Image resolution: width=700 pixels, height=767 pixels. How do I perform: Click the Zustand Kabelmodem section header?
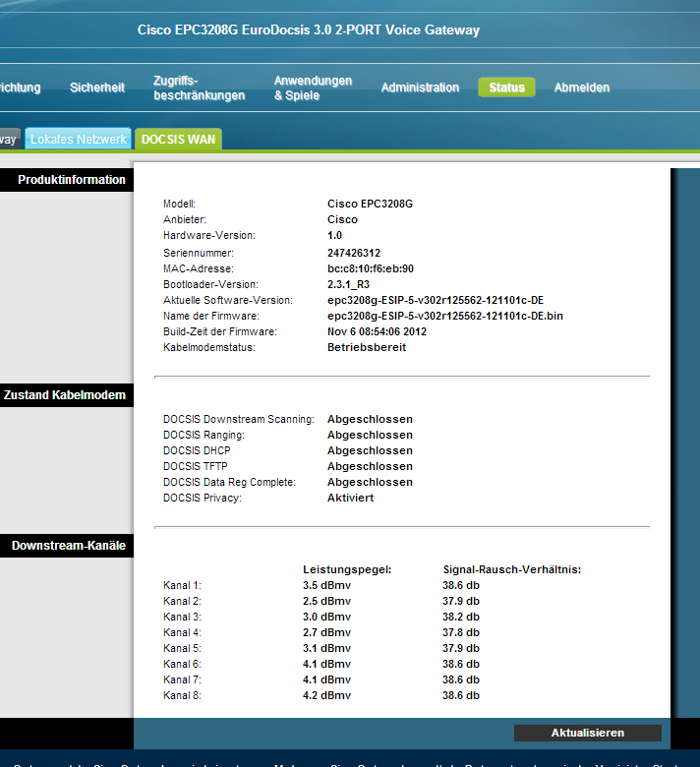coord(67,395)
